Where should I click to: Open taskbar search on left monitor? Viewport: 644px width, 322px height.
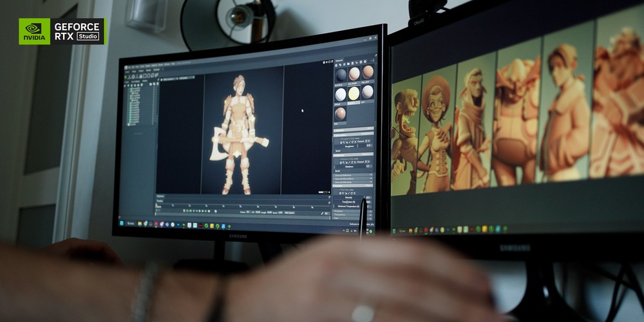[131, 223]
